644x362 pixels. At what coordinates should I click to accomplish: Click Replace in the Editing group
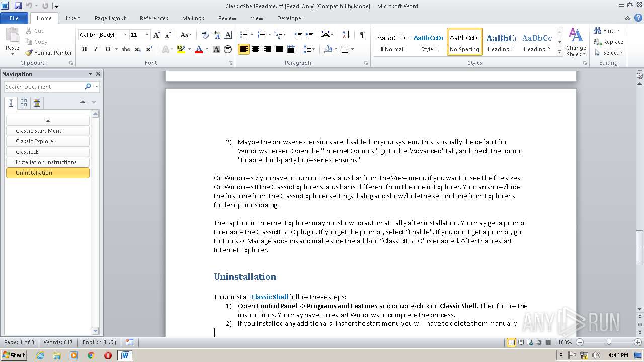[609, 42]
